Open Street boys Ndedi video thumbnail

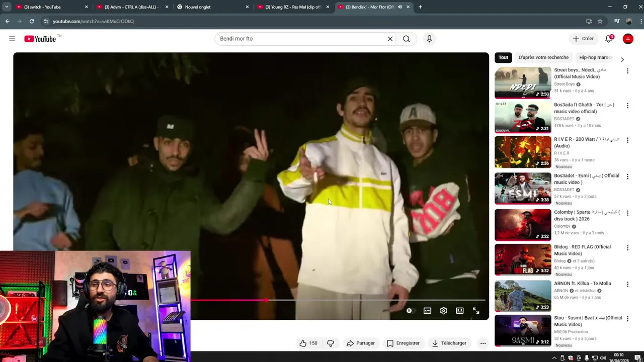point(523,83)
